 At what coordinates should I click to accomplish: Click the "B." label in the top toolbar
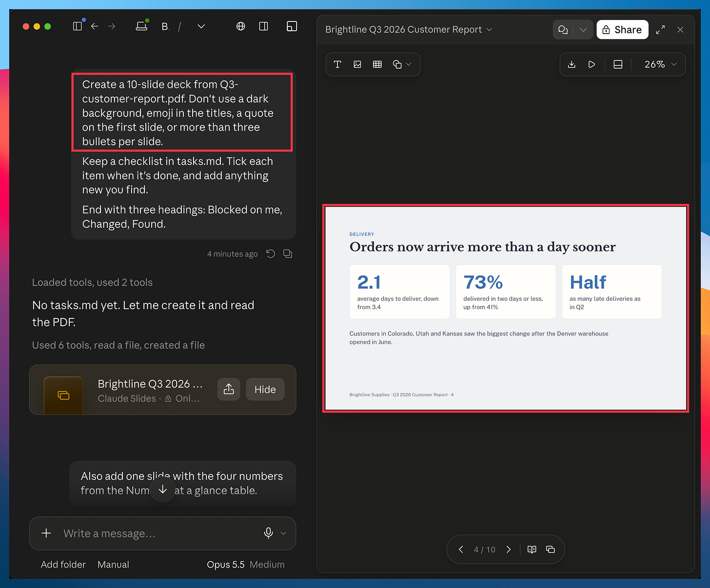pos(165,26)
